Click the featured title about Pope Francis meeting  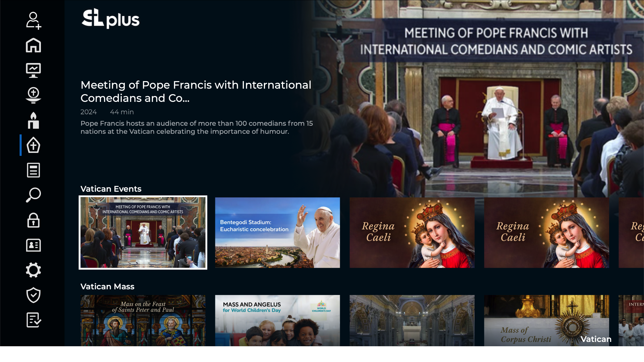point(196,92)
